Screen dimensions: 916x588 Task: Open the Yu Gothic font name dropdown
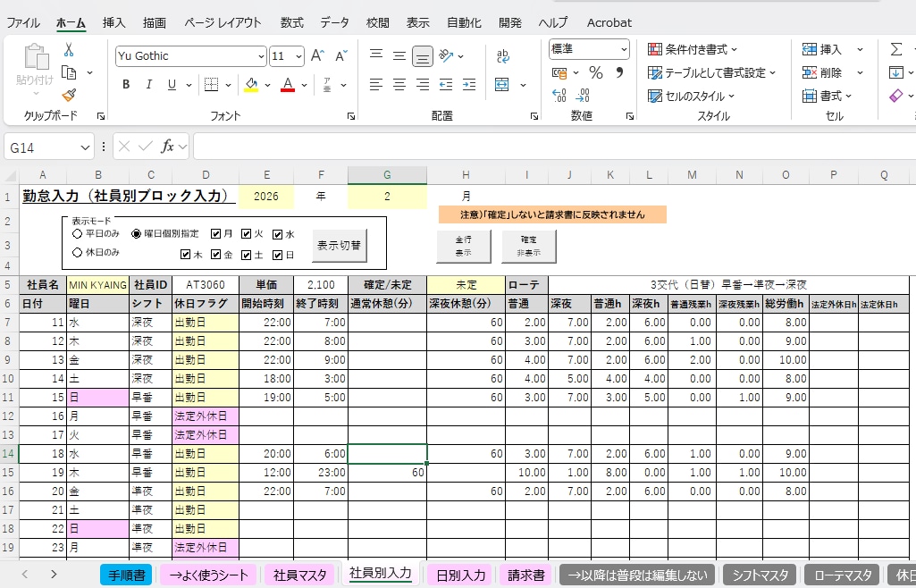click(x=261, y=56)
